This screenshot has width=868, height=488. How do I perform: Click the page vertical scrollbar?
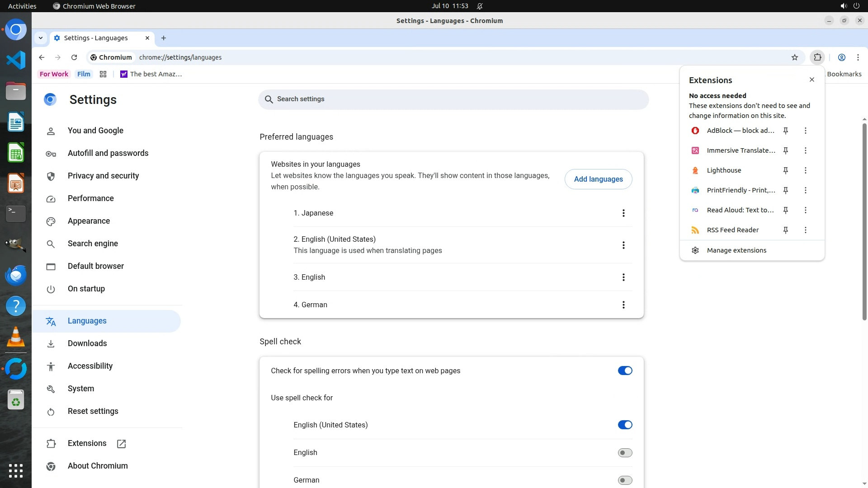click(x=864, y=221)
